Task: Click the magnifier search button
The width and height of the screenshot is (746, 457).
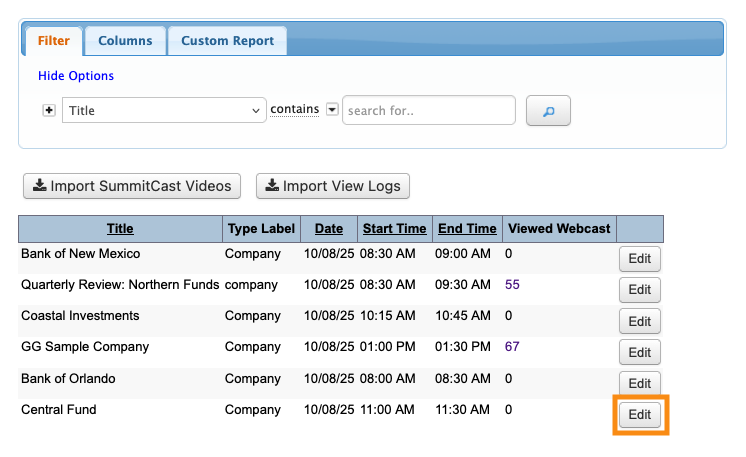Action: 548,111
